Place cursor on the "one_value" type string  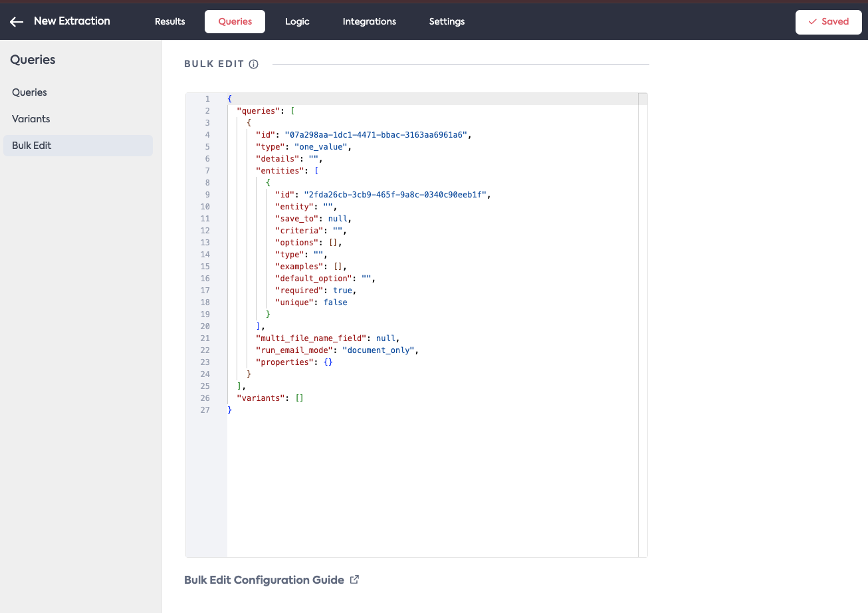tap(320, 147)
